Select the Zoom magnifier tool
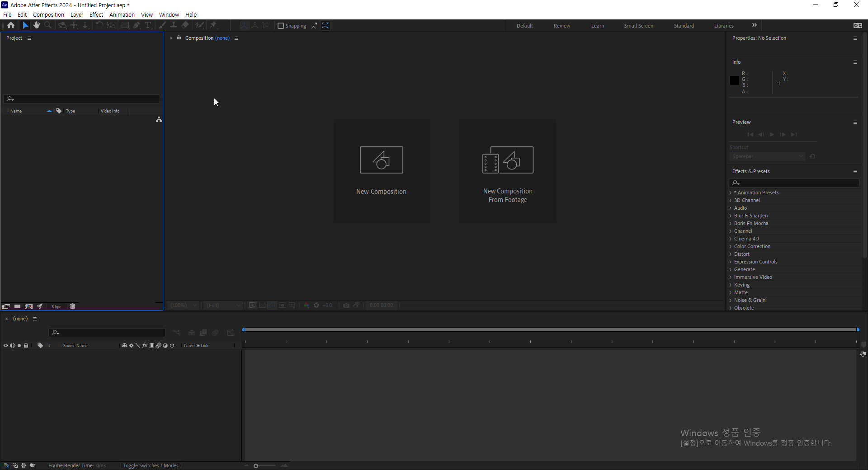The height and width of the screenshot is (470, 868). pyautogui.click(x=48, y=25)
